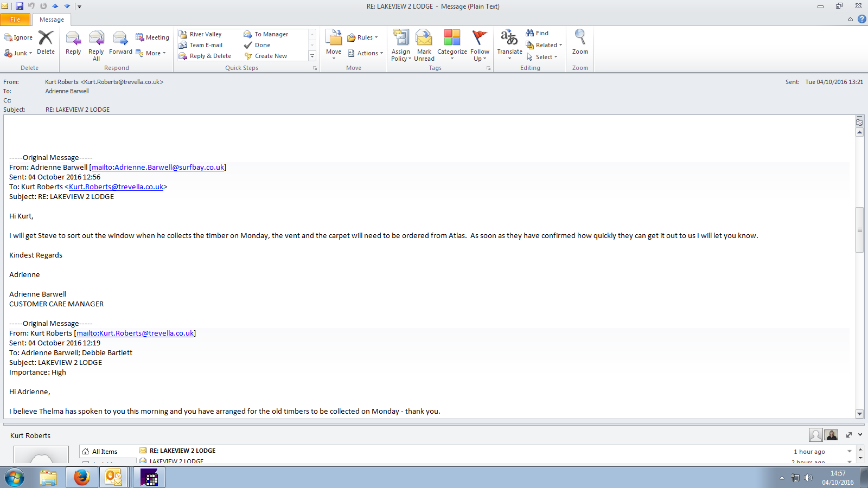Expand the More respond options
868x488 pixels.
click(151, 53)
